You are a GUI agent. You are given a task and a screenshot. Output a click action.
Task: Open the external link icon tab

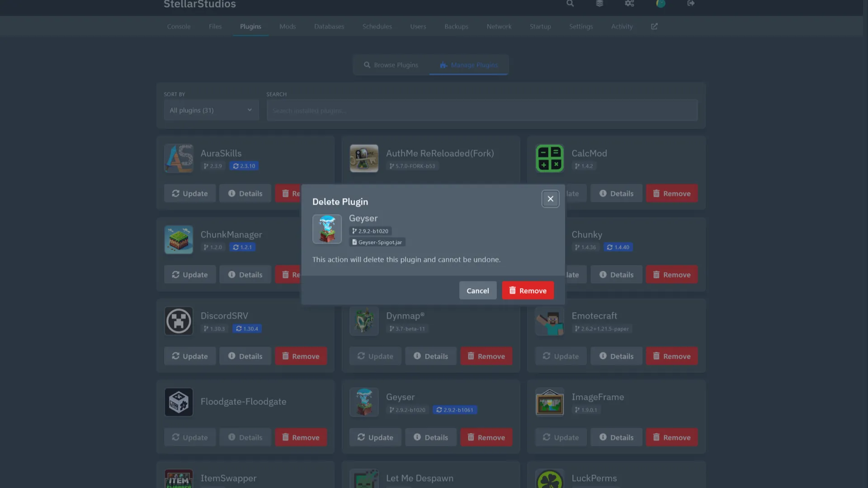pos(654,27)
